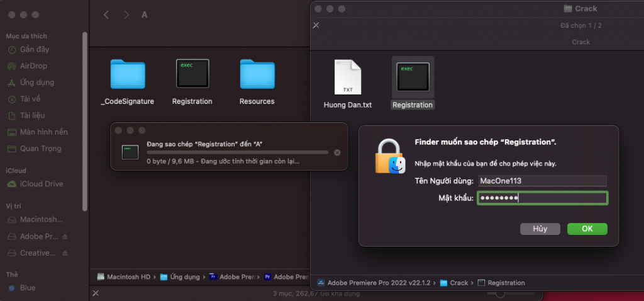The height and width of the screenshot is (301, 644).
Task: Click the Resources folder name
Action: [257, 101]
